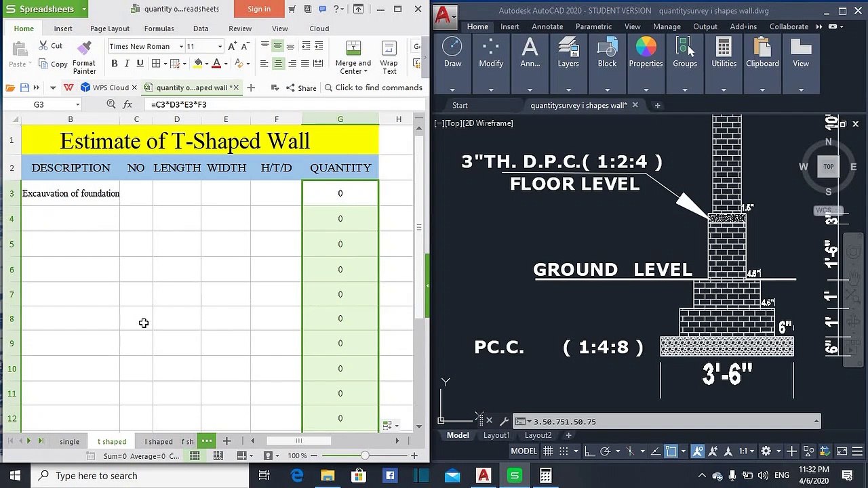Expand the Layers panel dropdown arrow

568,89
